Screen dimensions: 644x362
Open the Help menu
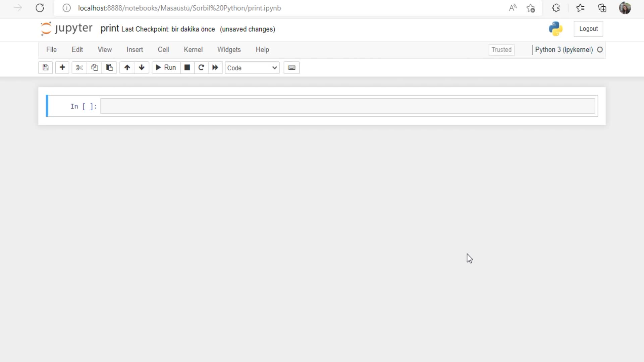pos(262,50)
